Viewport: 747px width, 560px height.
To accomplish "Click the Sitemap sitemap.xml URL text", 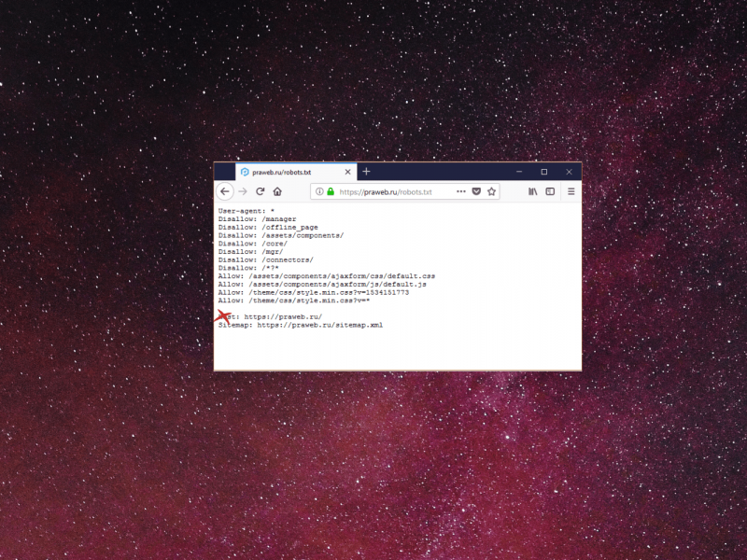I will click(319, 326).
